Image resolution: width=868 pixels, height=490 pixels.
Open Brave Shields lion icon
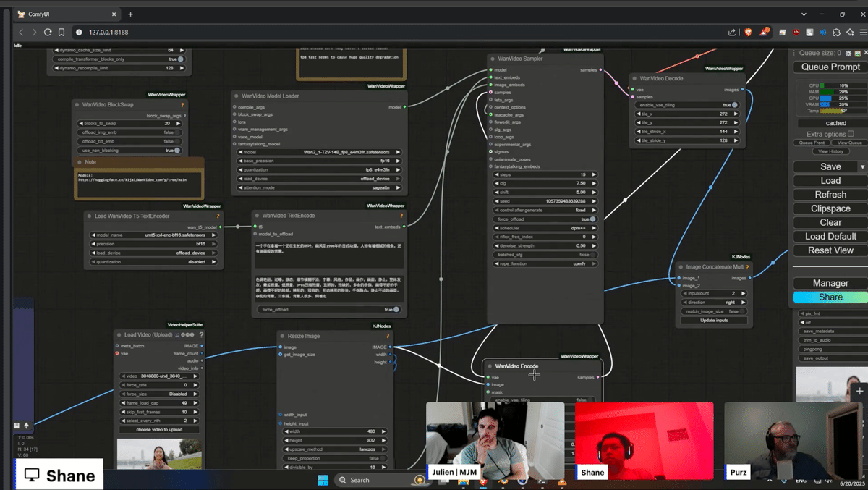[748, 32]
